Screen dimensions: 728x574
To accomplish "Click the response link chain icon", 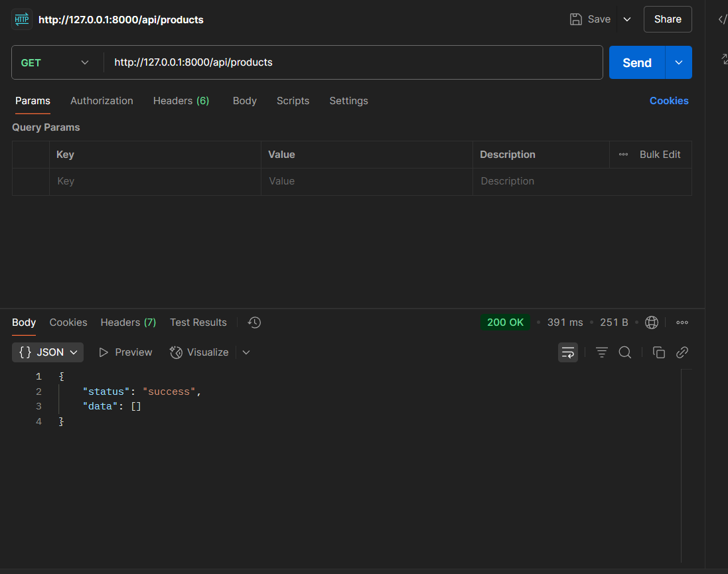I will (682, 352).
